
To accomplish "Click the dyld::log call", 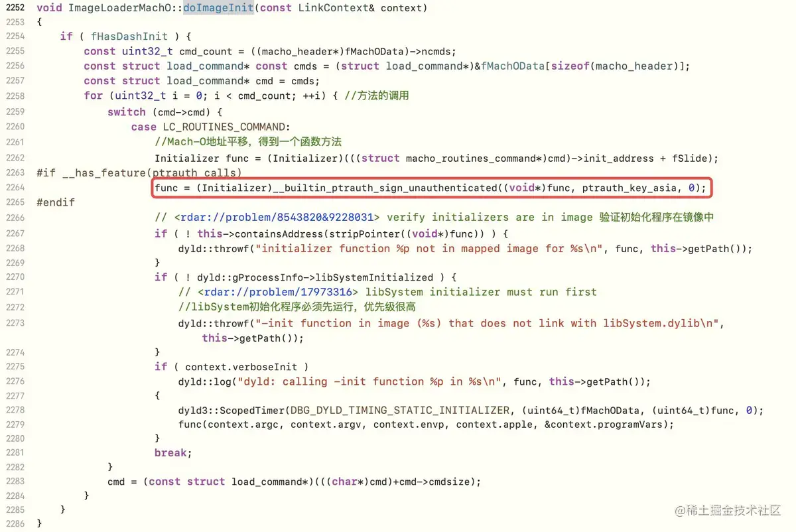I will pyautogui.click(x=204, y=382).
